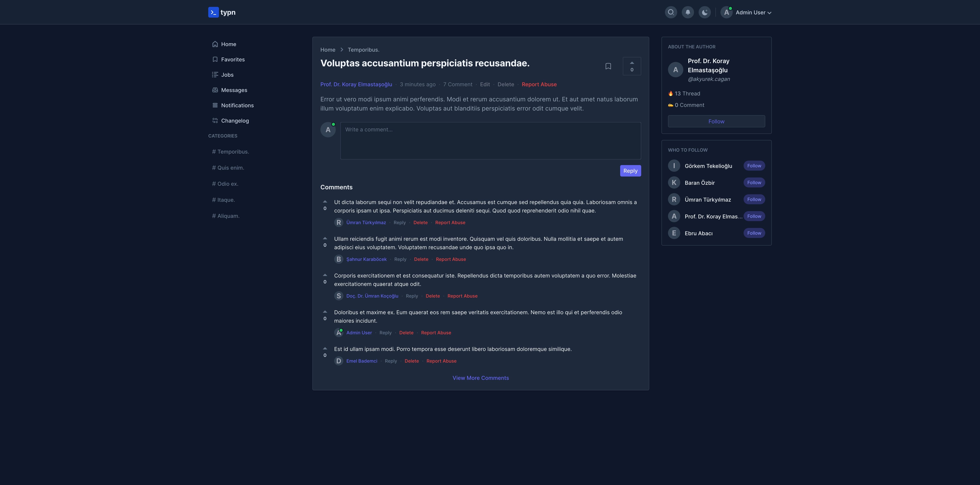Open Jobs from the sidebar
This screenshot has width=980, height=485.
click(227, 75)
